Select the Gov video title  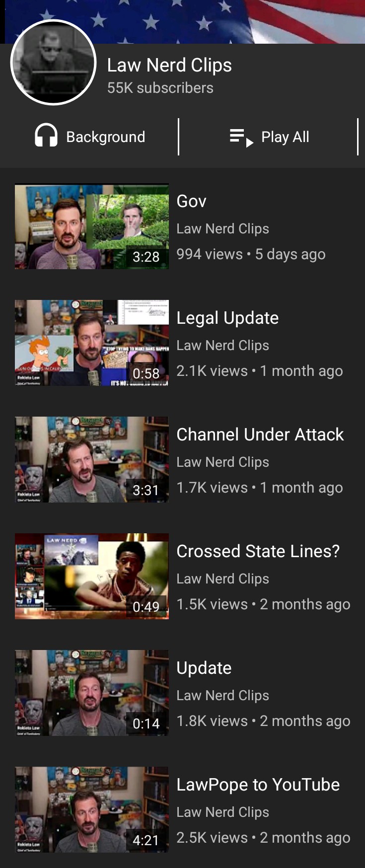pos(191,201)
